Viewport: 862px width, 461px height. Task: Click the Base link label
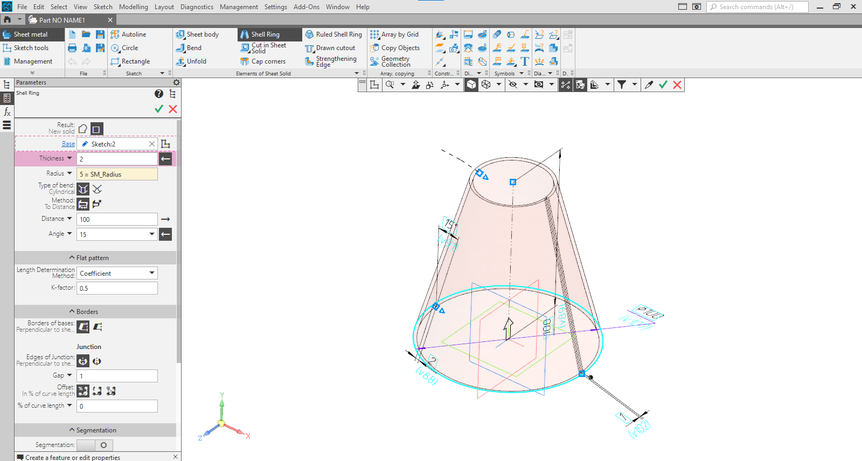[x=68, y=144]
